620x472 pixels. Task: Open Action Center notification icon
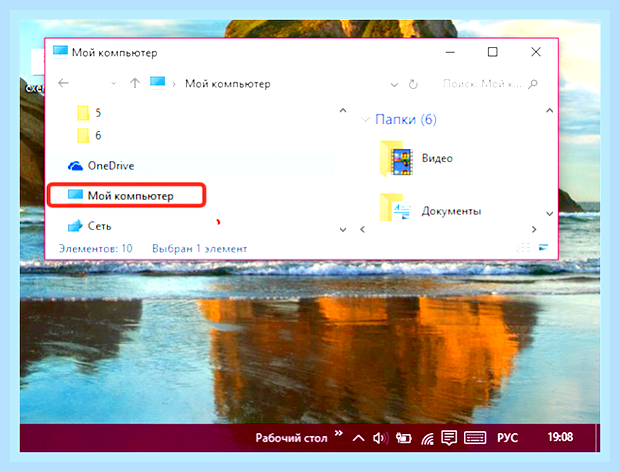(449, 438)
